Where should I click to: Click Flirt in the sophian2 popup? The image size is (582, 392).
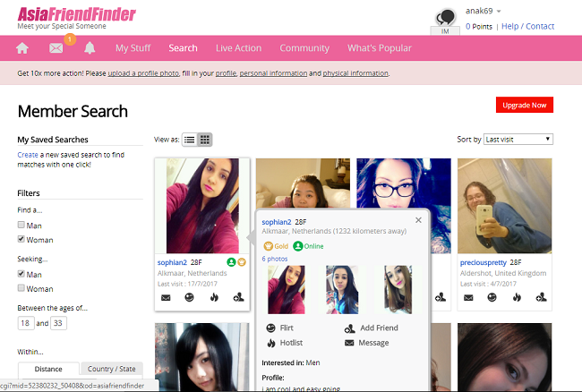280,328
